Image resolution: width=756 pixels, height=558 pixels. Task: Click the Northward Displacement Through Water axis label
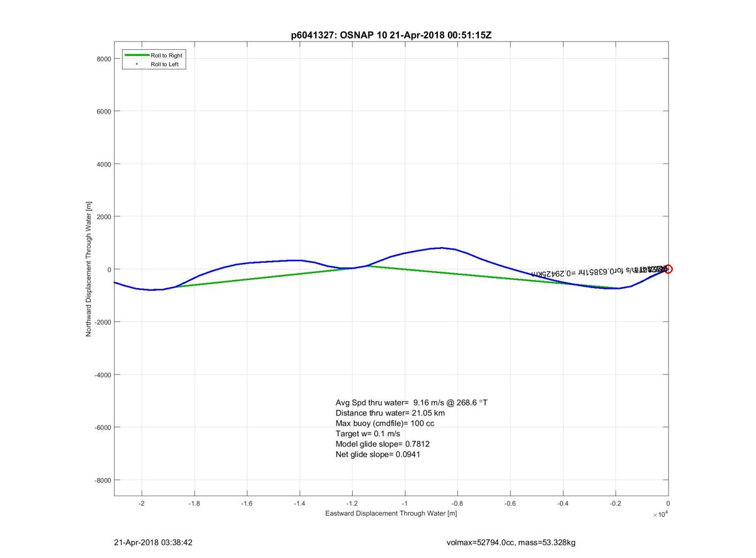[x=89, y=269]
